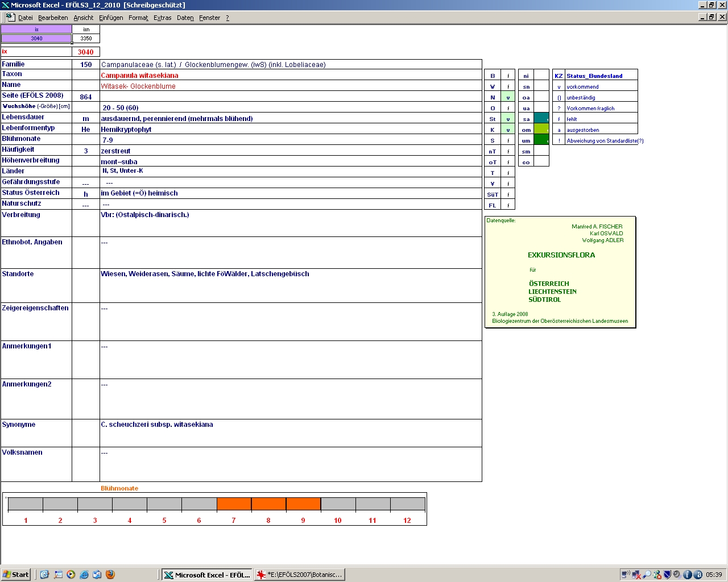Viewport: 728px width, 582px height.
Task: Open the Daten menu
Action: click(185, 18)
